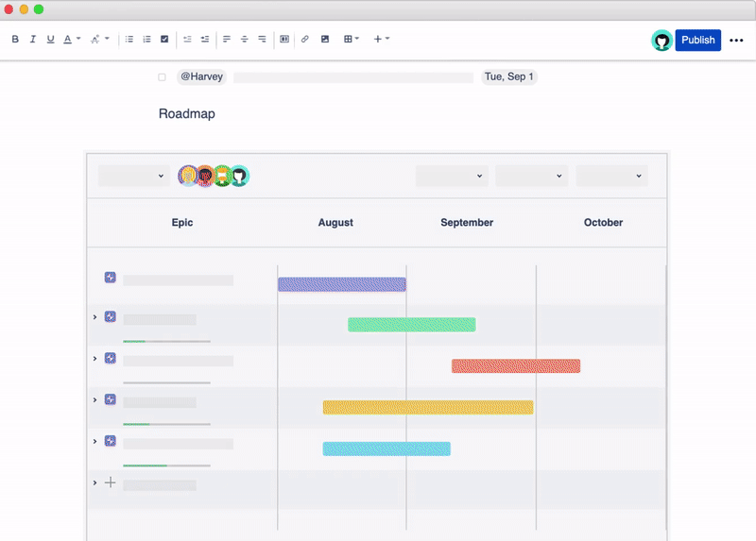Image resolution: width=756 pixels, height=541 pixels.
Task: Click the epic icon in the red bar row
Action: 111,358
